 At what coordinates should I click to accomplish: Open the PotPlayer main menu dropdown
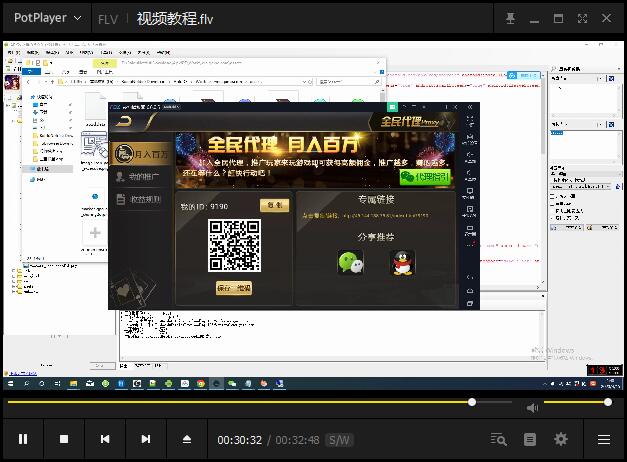pyautogui.click(x=48, y=18)
